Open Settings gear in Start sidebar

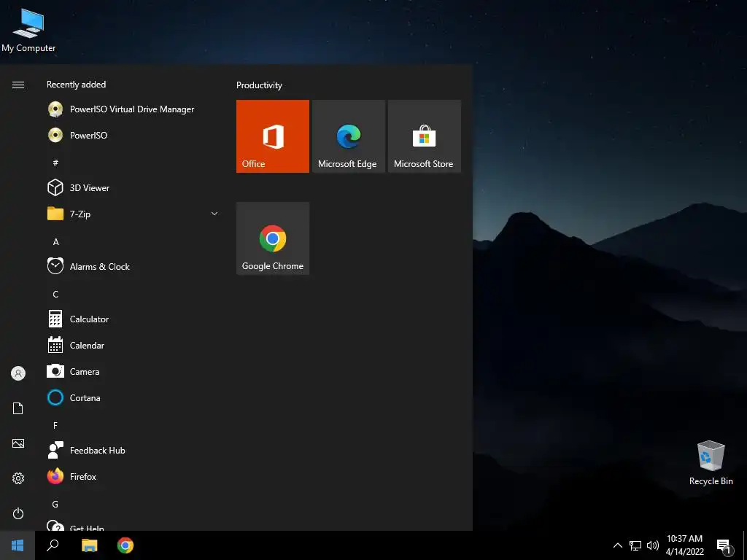[18, 478]
